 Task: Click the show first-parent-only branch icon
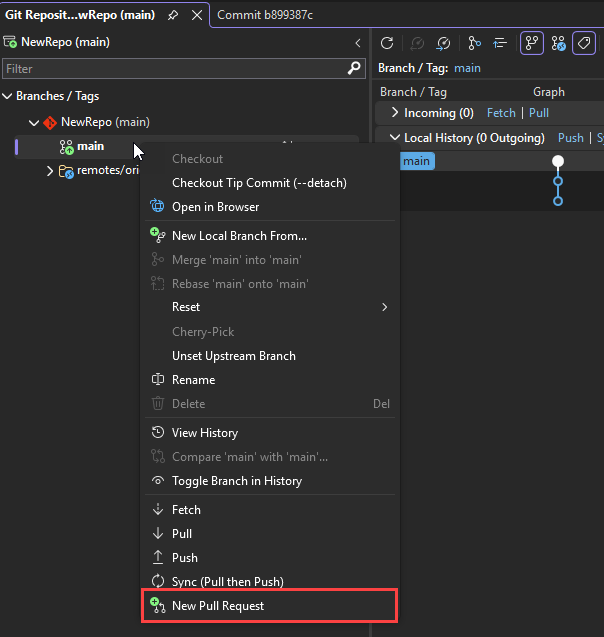[x=474, y=44]
